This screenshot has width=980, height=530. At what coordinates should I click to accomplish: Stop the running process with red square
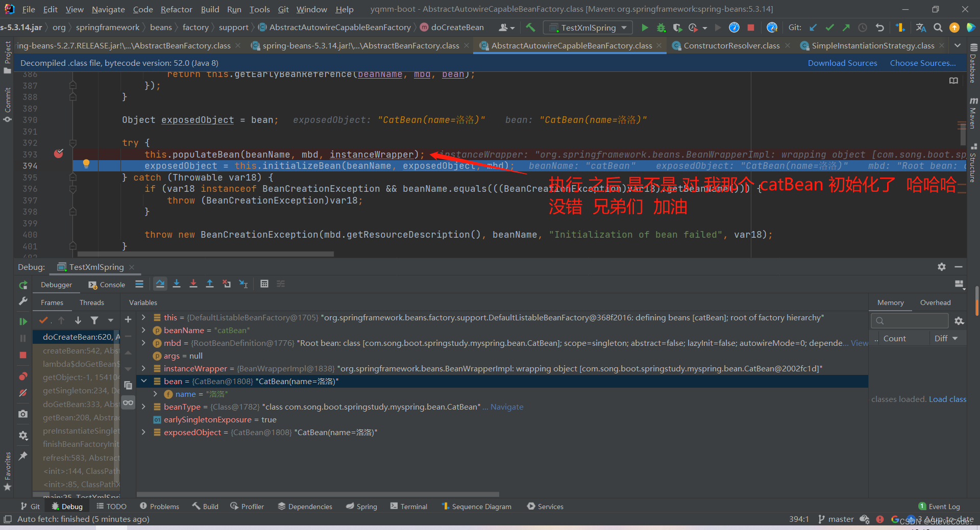[x=751, y=28]
